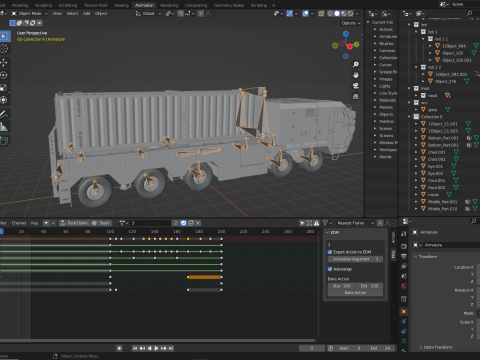Image resolution: width=480 pixels, height=360 pixels.
Task: Open the Channel menu in dope sheet
Action: (x=19, y=223)
